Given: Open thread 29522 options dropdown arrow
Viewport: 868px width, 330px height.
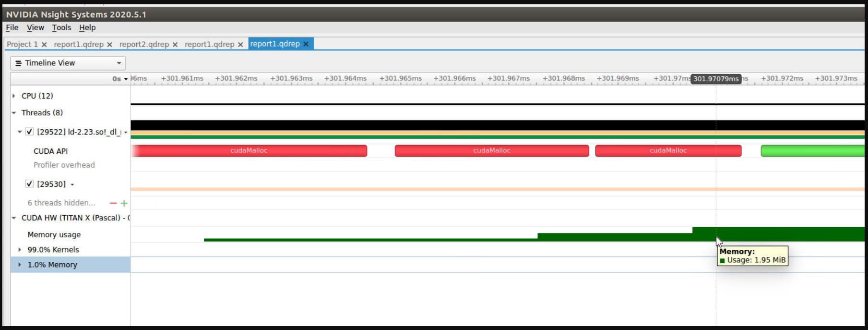Looking at the screenshot, I should (126, 132).
